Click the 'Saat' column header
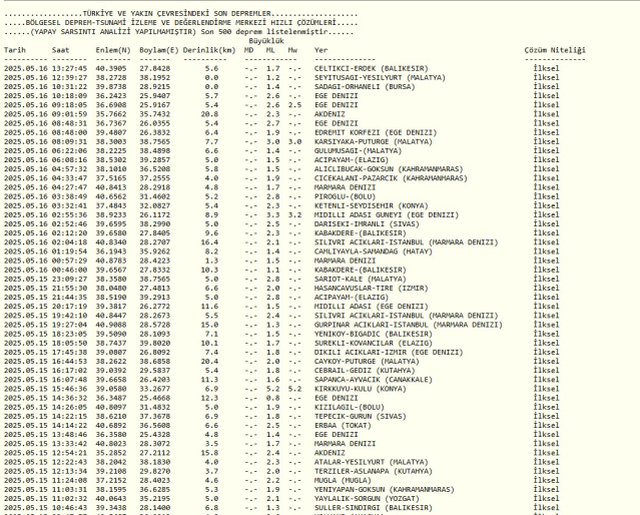 (60, 50)
